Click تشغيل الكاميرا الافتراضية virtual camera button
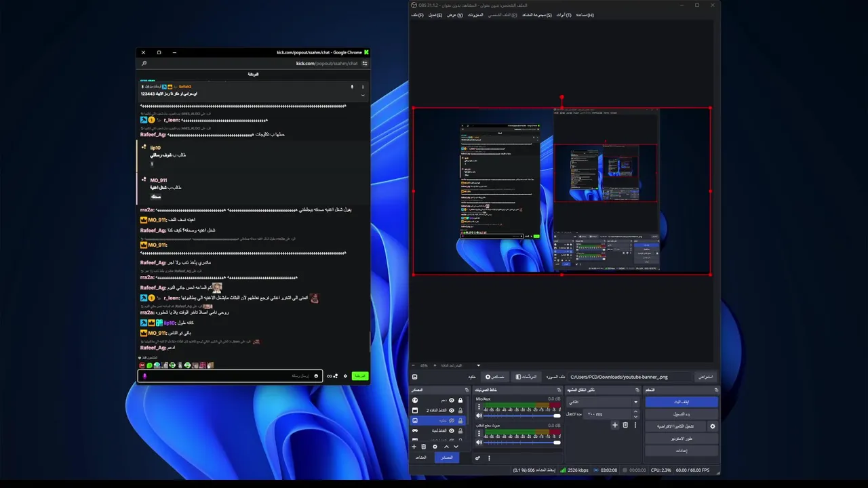Screen dimensions: 868x488 point(675,426)
